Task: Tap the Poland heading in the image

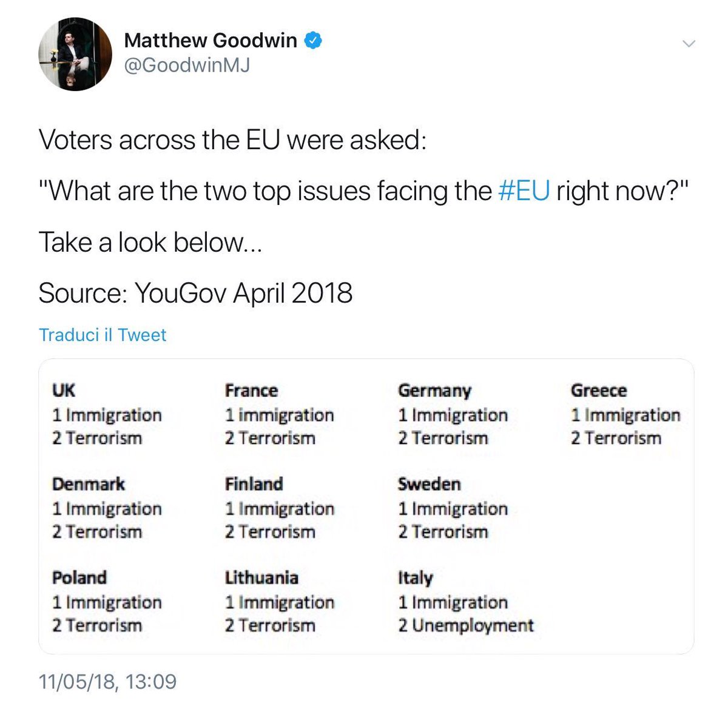Action: (x=79, y=577)
